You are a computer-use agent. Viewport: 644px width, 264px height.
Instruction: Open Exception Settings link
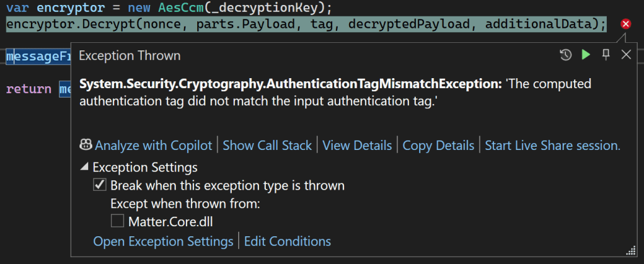163,241
